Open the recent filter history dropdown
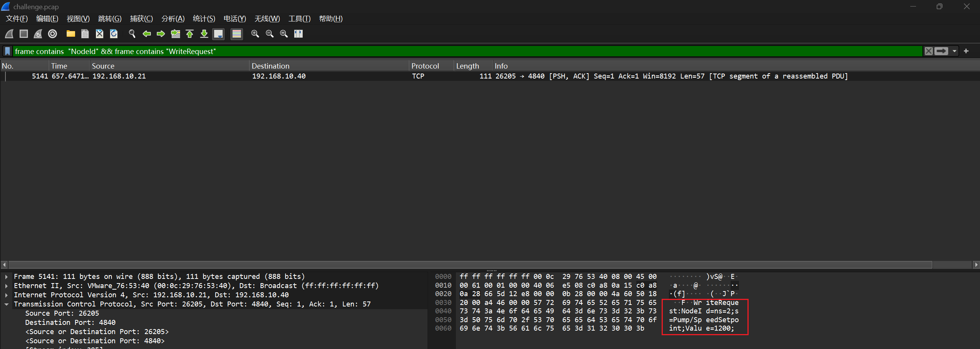 click(x=954, y=51)
